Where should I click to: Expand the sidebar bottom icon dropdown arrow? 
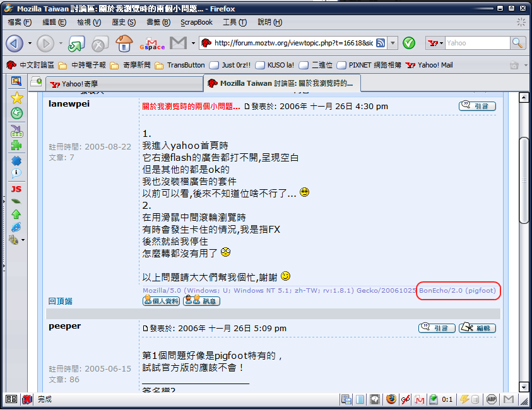pyautogui.click(x=23, y=240)
